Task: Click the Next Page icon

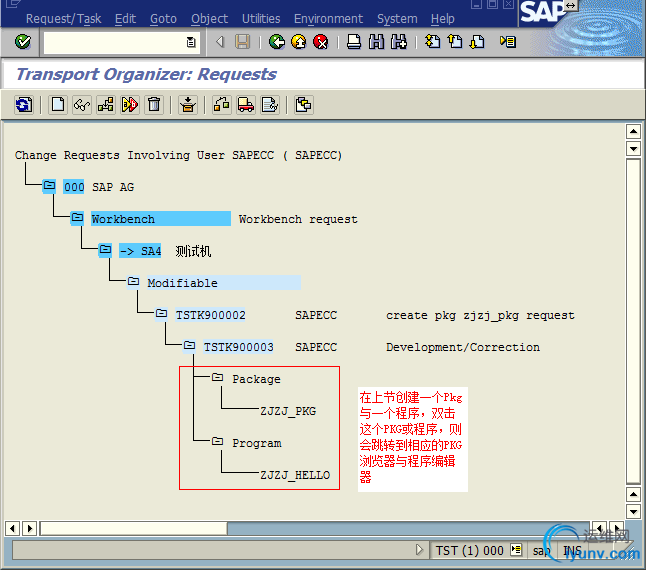Action: tap(477, 42)
